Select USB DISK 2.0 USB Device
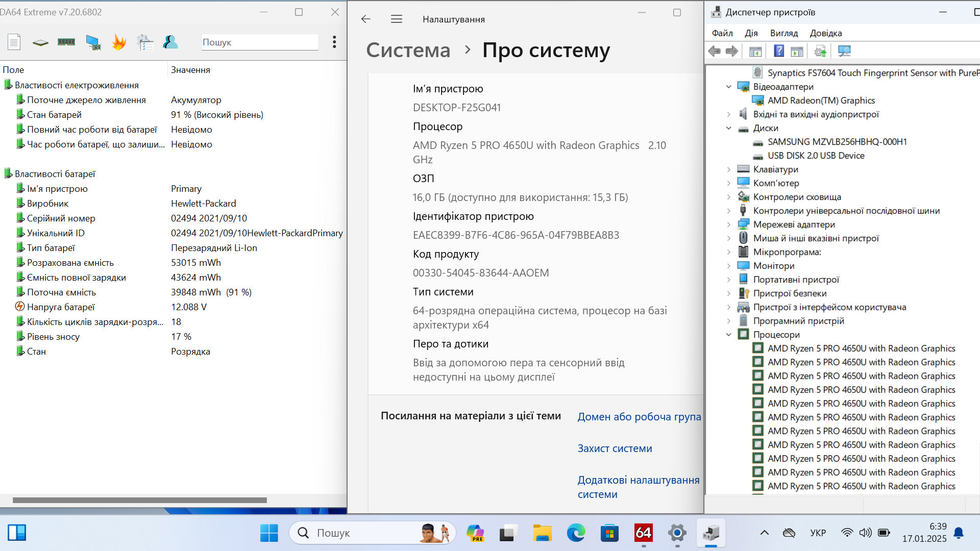This screenshot has height=551, width=980. [x=816, y=156]
